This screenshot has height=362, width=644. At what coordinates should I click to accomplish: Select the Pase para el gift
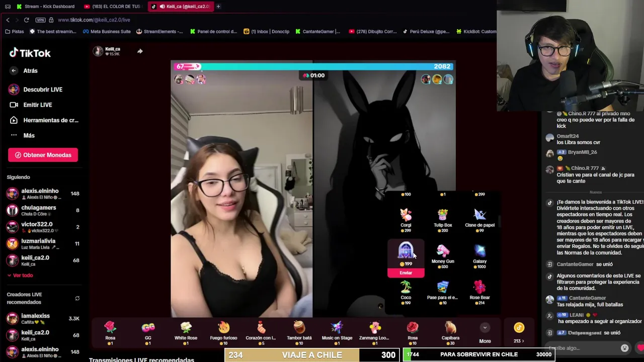coord(442,292)
